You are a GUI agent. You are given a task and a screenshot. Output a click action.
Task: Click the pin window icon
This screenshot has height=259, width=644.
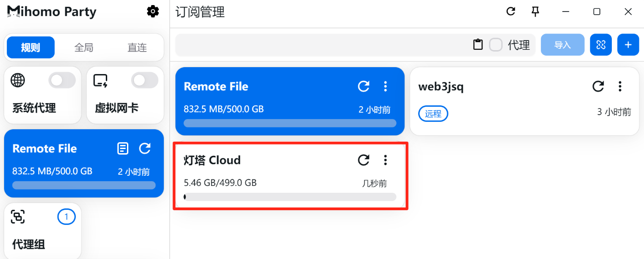point(535,12)
